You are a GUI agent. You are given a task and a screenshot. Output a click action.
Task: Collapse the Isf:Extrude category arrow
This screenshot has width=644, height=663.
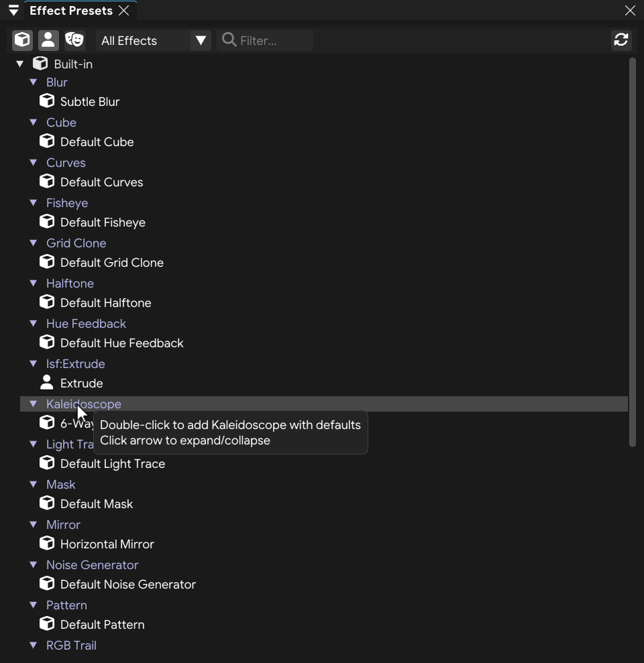pyautogui.click(x=34, y=363)
